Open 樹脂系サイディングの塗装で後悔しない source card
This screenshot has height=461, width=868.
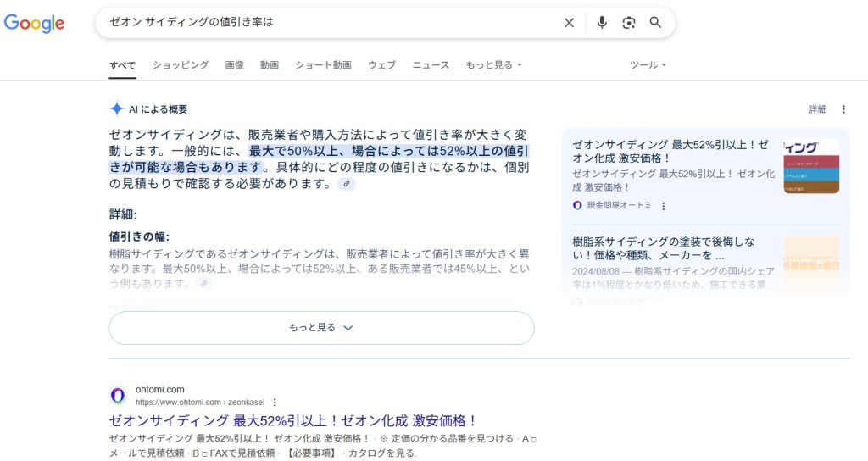665,248
